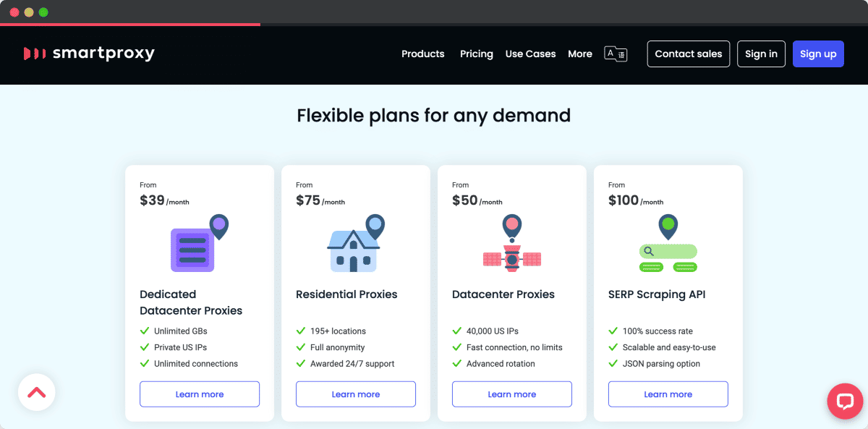Image resolution: width=868 pixels, height=429 pixels.
Task: Expand the Products menu
Action: 422,54
